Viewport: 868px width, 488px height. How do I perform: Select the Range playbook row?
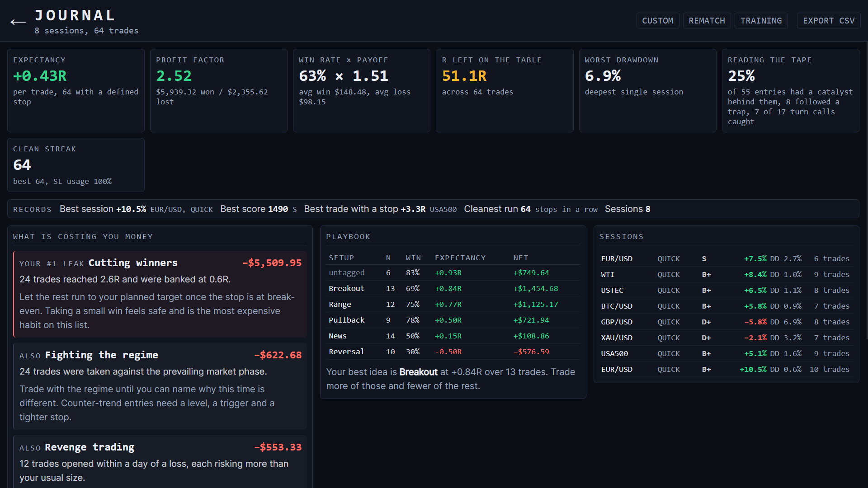(x=453, y=305)
